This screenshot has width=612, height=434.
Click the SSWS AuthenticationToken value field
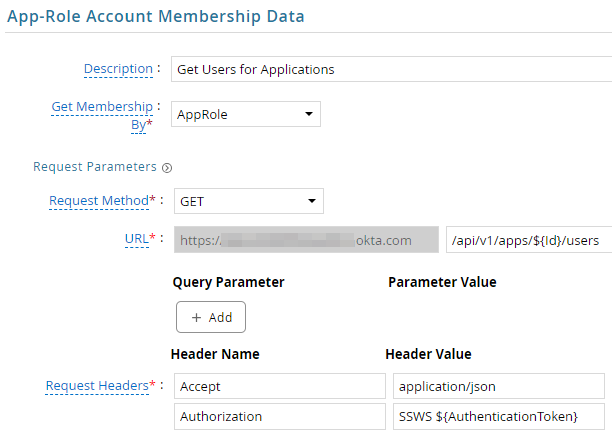[x=499, y=416]
